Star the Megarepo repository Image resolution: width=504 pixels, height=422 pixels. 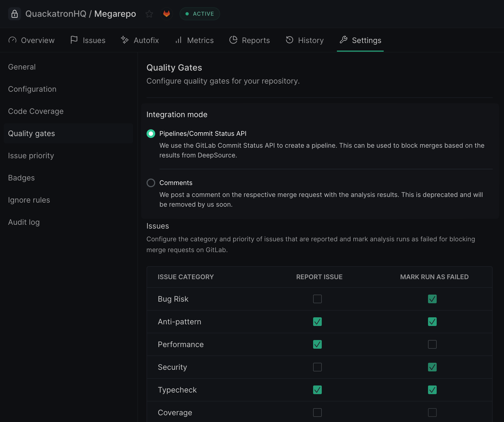[149, 14]
